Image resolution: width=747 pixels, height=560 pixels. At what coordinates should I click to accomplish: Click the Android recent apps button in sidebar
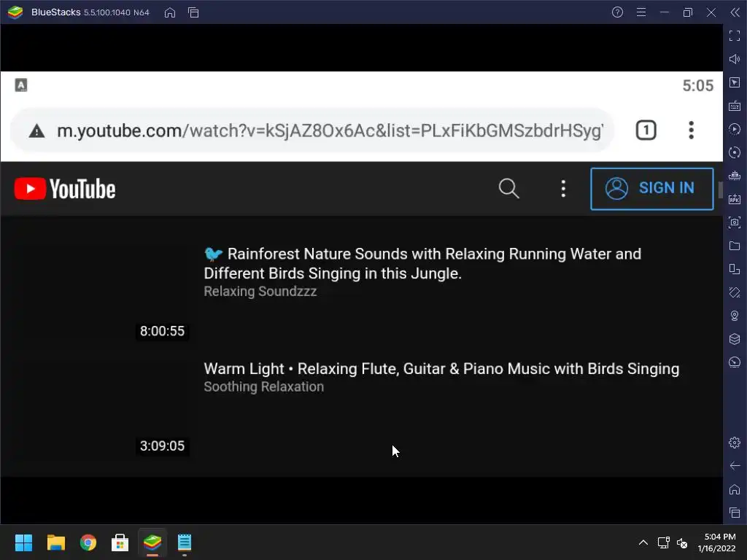(735, 513)
